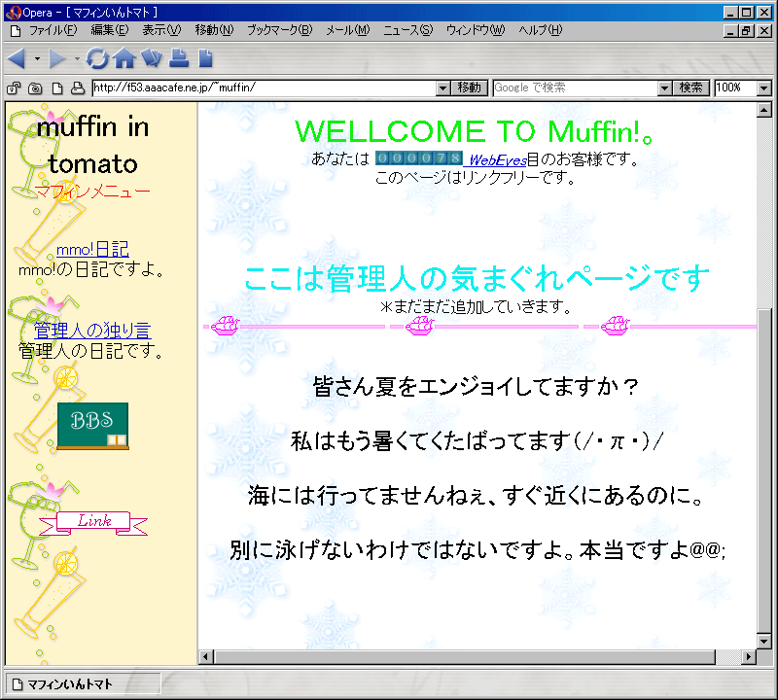
Task: Click the pink Link ribbon banner
Action: [x=93, y=523]
